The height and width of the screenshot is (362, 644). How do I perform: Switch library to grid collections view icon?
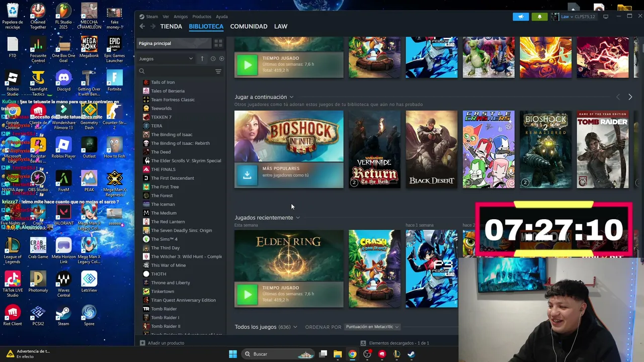[218, 43]
